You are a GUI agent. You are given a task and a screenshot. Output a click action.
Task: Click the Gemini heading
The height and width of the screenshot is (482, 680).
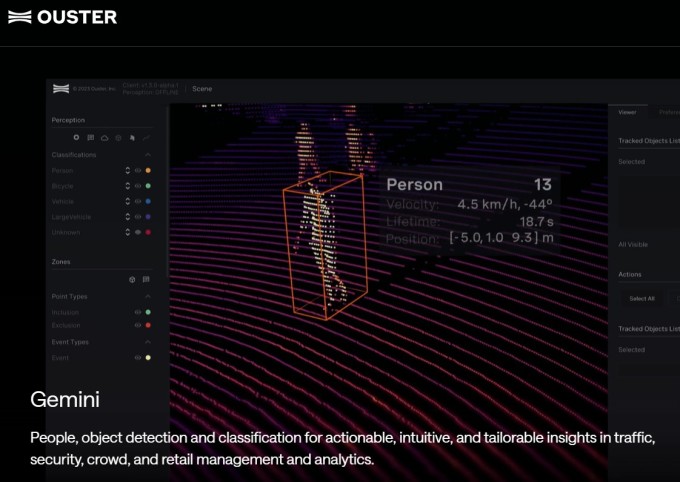click(x=65, y=399)
